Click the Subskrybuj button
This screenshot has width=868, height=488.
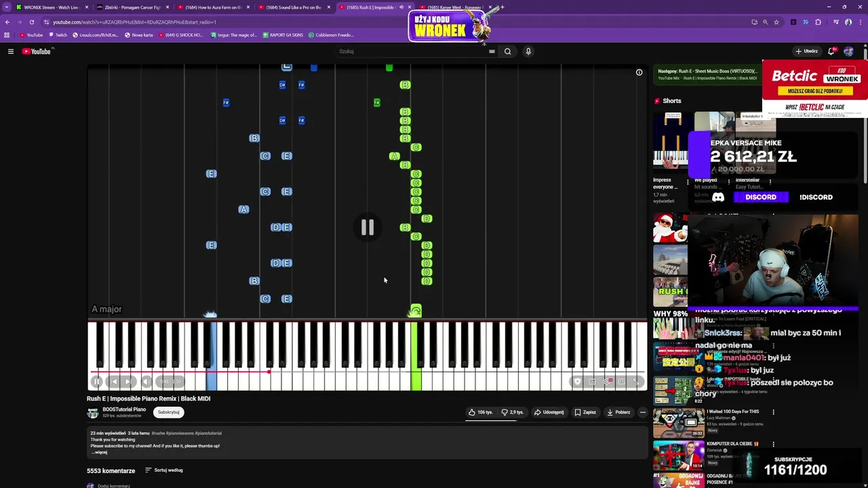[169, 412]
